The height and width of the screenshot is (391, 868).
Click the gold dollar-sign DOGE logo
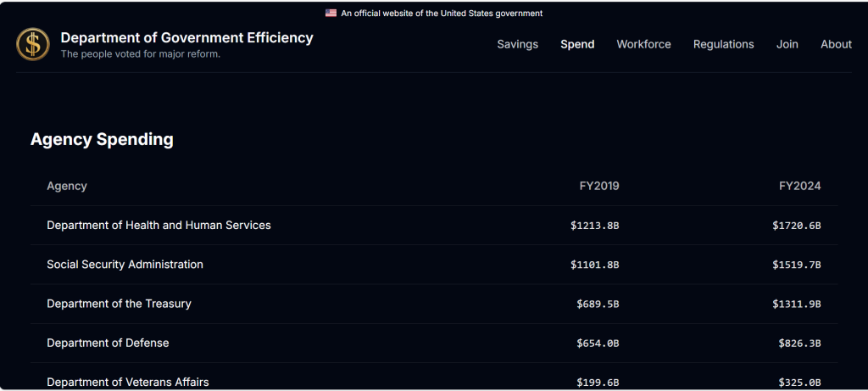33,44
